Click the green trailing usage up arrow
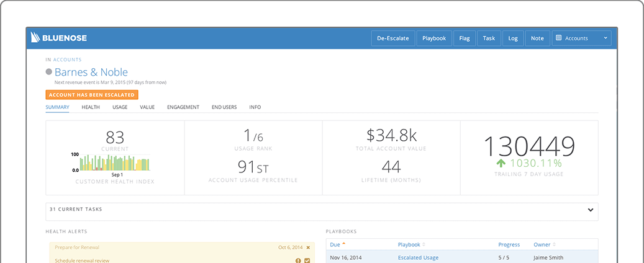644x263 pixels. pyautogui.click(x=501, y=163)
